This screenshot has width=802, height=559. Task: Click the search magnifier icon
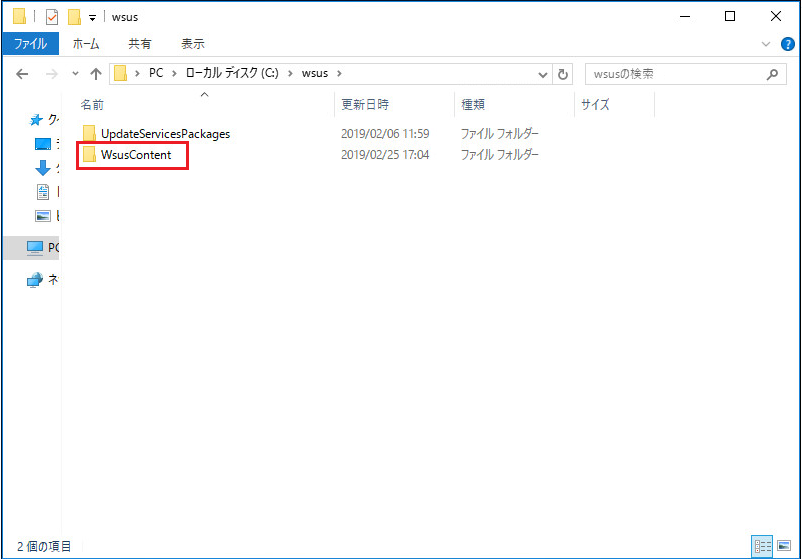point(772,74)
